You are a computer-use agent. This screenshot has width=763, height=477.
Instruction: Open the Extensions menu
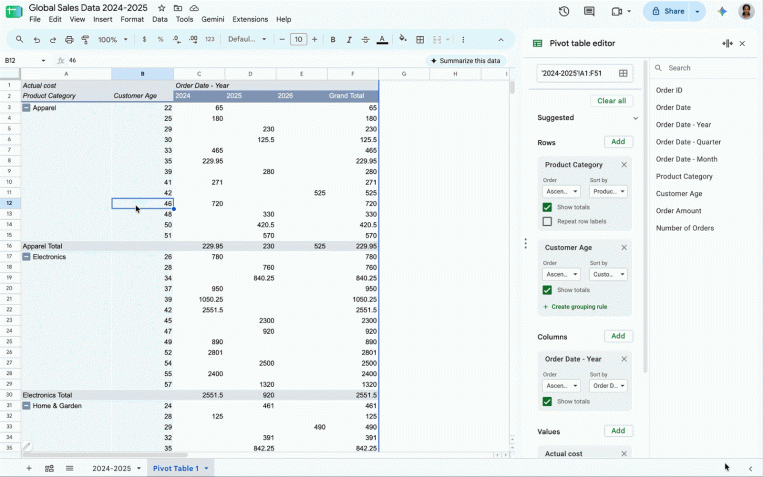(250, 19)
